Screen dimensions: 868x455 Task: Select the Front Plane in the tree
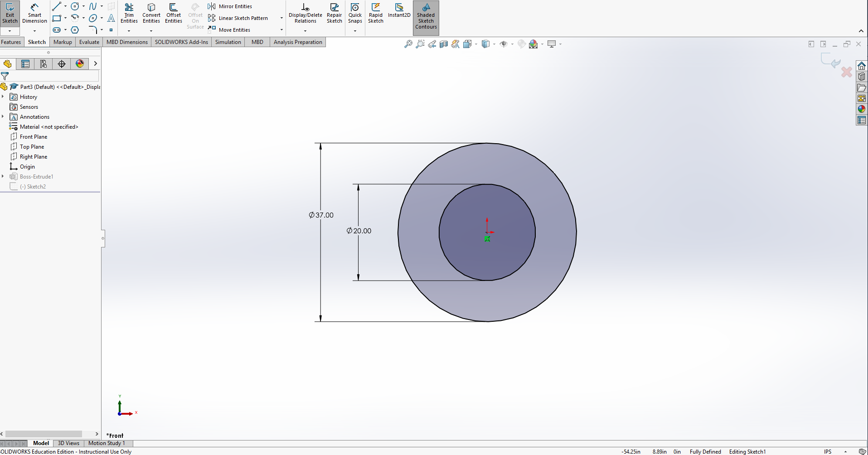point(34,136)
